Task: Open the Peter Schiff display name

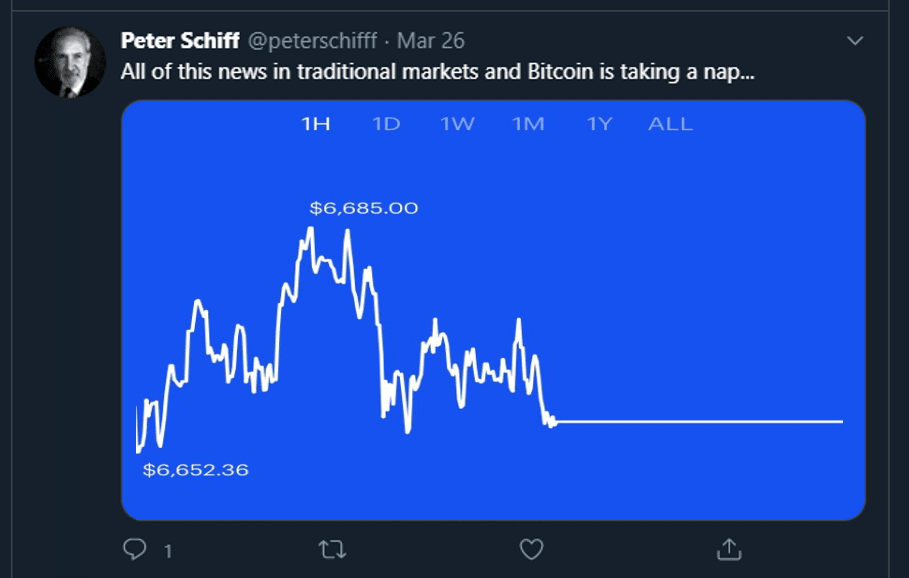Action: (180, 41)
